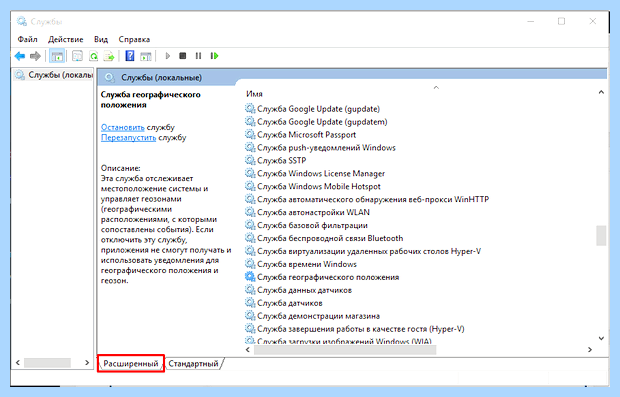Click tree pane horizontal scrollbar left arrow
This screenshot has height=397, width=620.
click(x=18, y=362)
